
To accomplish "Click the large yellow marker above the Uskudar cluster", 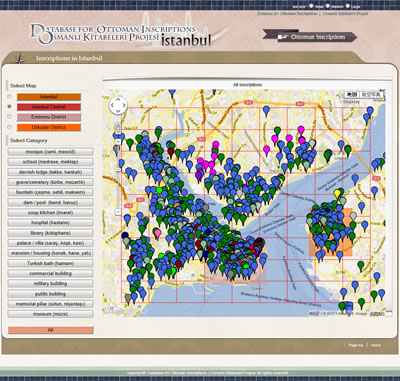I will coord(337,193).
